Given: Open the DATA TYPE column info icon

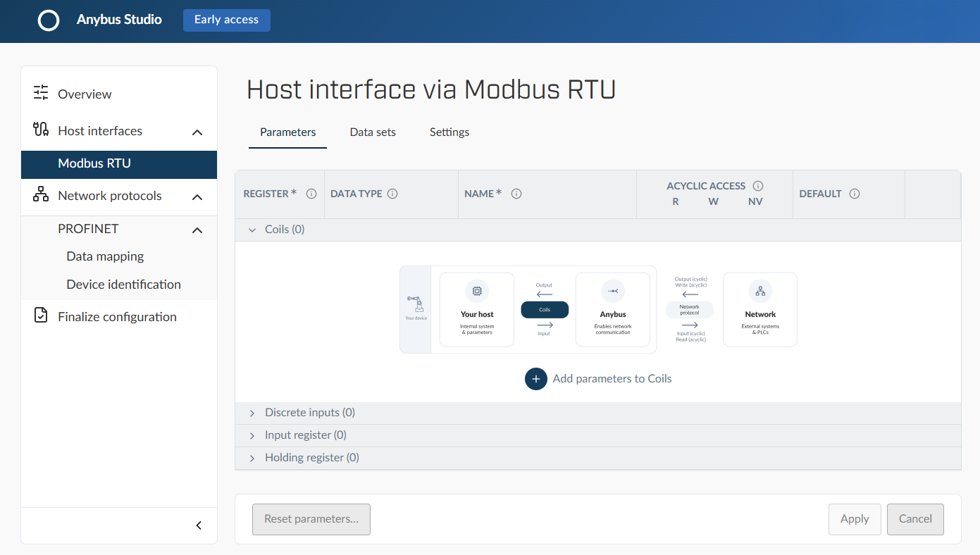Looking at the screenshot, I should pyautogui.click(x=393, y=194).
